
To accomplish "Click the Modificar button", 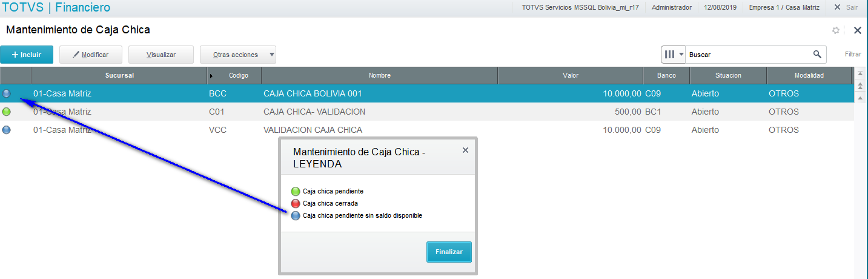I will [x=91, y=55].
